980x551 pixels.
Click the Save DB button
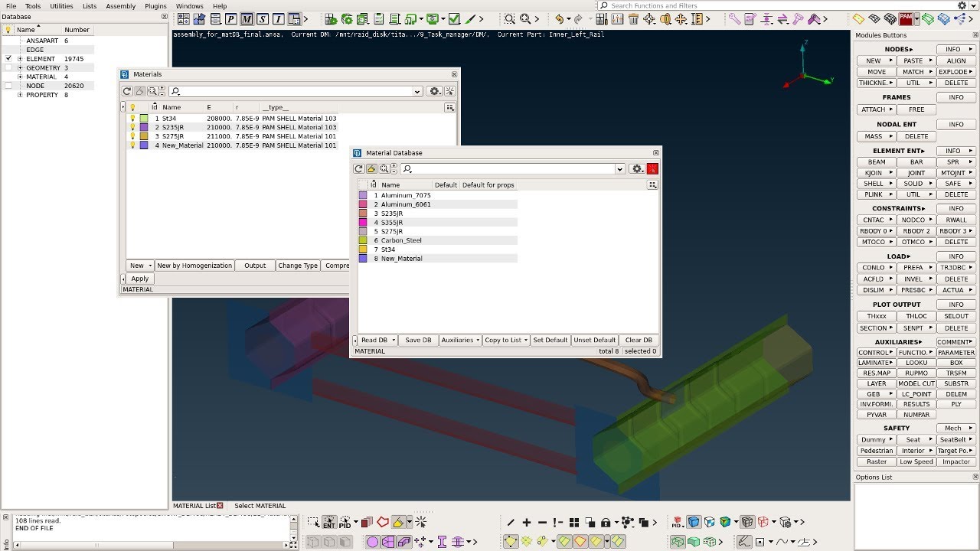[x=418, y=341]
